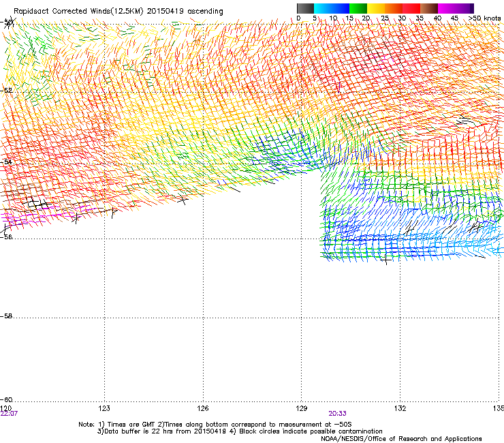Click the Rapidscat Corrected Winds title text
Screen dimensions: 504x443
[x=119, y=11]
